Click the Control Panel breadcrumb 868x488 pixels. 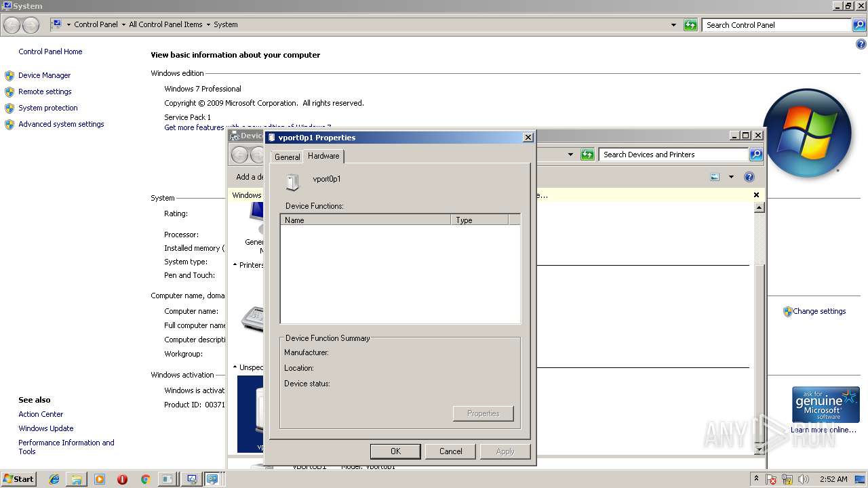pos(96,24)
